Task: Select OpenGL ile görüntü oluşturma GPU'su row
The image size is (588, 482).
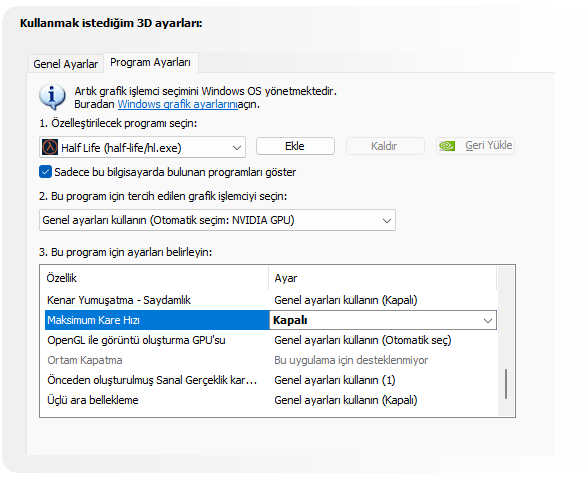Action: click(x=270, y=340)
